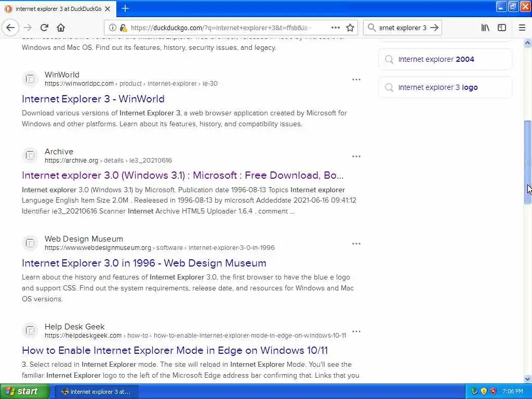Open the Library bookmarks and history icon

tap(485, 28)
